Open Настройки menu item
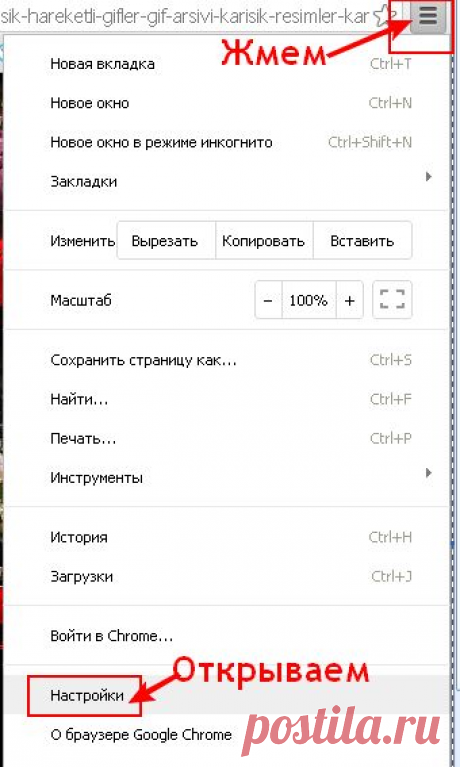Screen dimensions: 460x767 pyautogui.click(x=225, y=695)
